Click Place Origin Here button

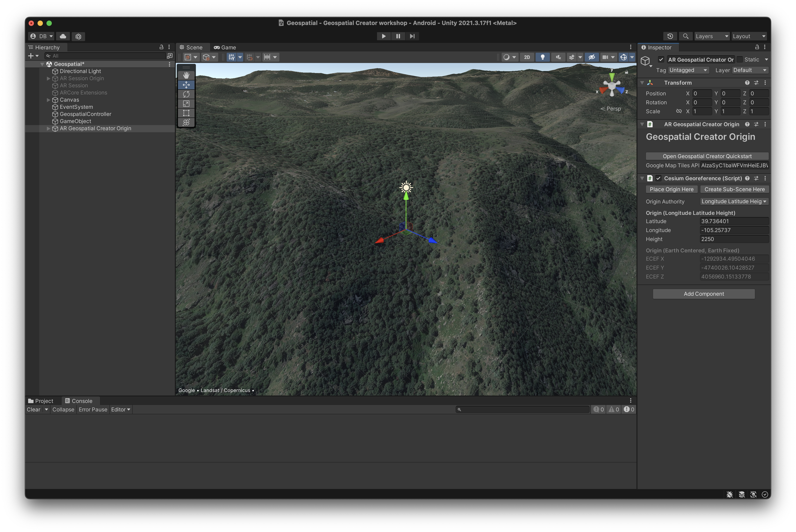671,189
